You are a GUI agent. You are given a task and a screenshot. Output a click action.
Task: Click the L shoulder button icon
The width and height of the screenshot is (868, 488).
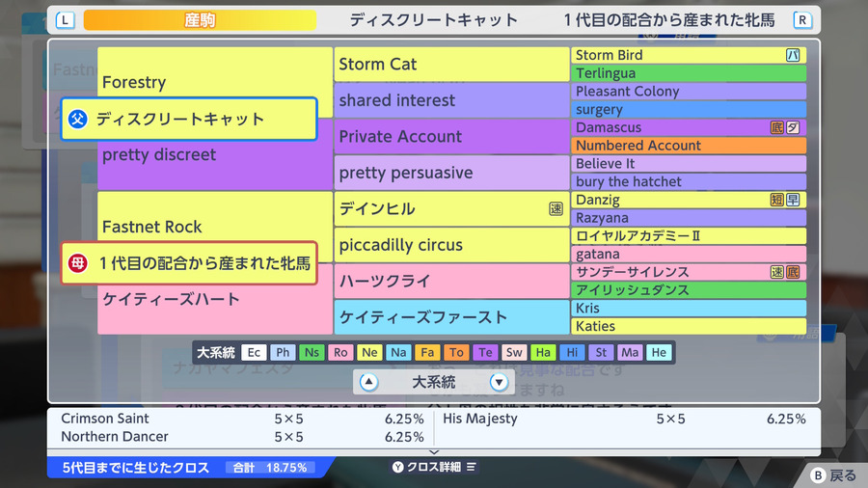click(x=66, y=20)
